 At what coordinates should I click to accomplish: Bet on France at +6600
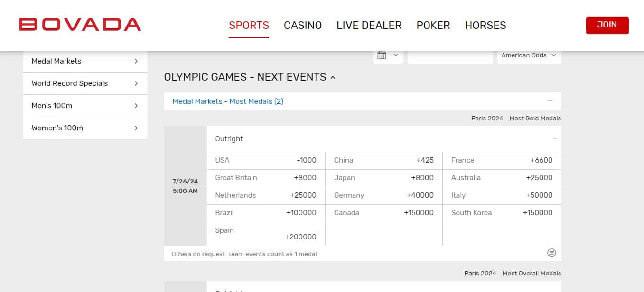coord(502,160)
